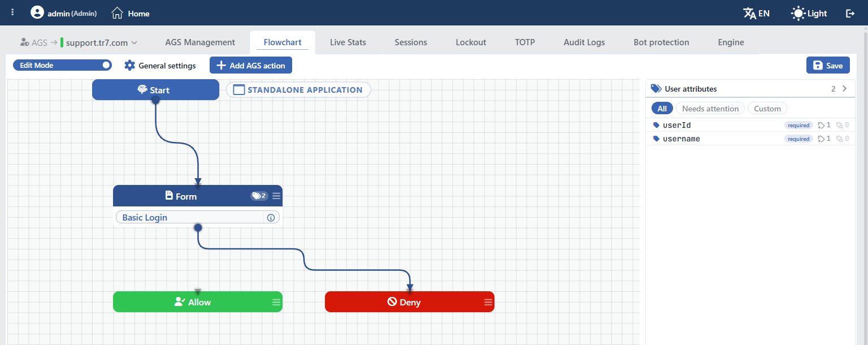Click the Form node attributes tag badge
The width and height of the screenshot is (868, 345).
pyautogui.click(x=259, y=196)
